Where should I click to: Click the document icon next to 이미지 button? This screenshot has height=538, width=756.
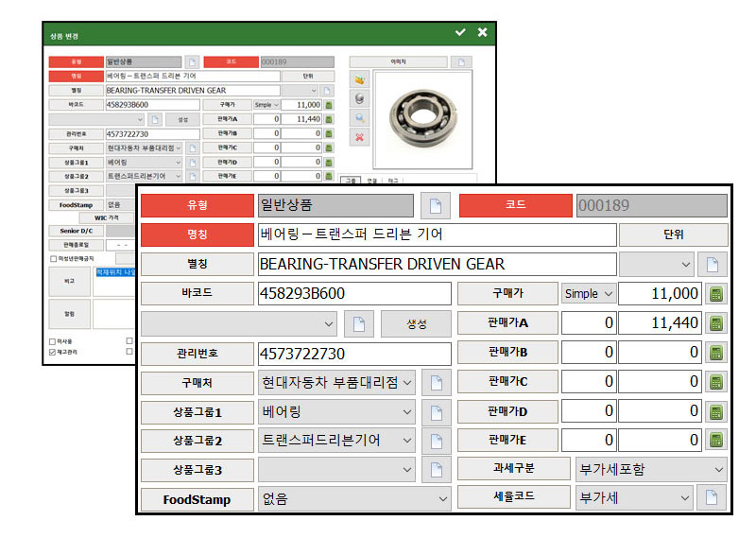pos(461,61)
